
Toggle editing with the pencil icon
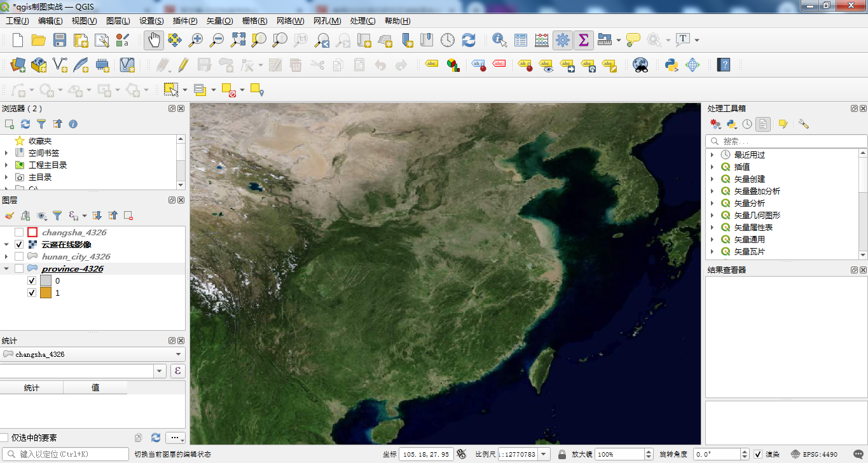(x=183, y=65)
